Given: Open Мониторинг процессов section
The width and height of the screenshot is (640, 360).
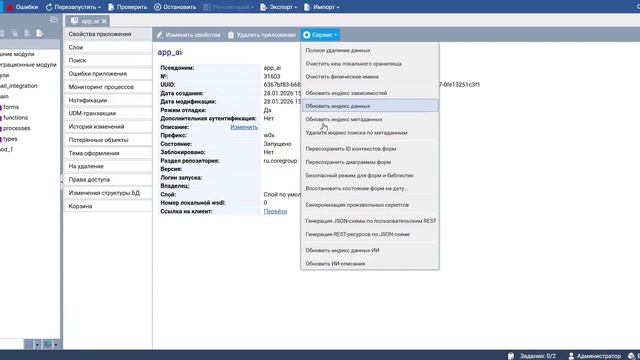Looking at the screenshot, I should coord(108,87).
